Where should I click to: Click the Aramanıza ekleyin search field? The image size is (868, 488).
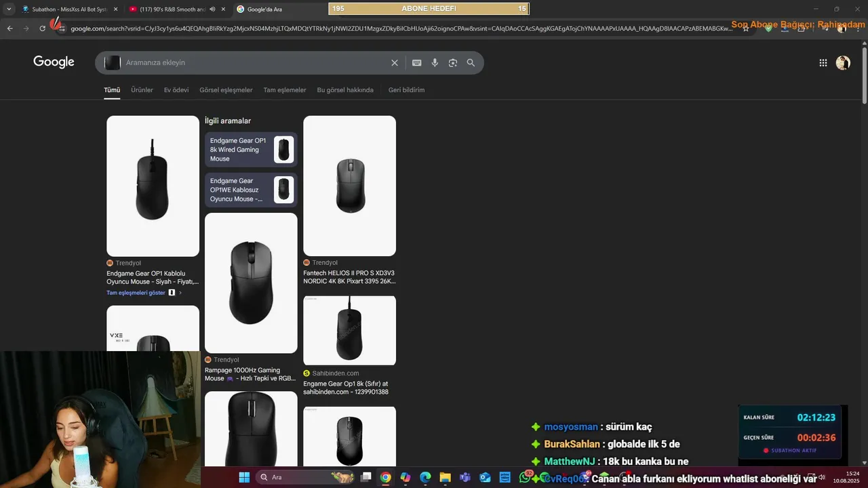(254, 63)
